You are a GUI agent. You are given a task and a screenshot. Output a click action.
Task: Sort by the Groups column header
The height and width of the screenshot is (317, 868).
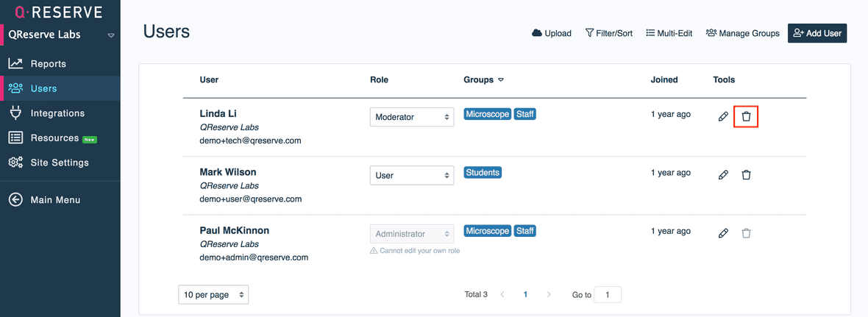click(483, 79)
